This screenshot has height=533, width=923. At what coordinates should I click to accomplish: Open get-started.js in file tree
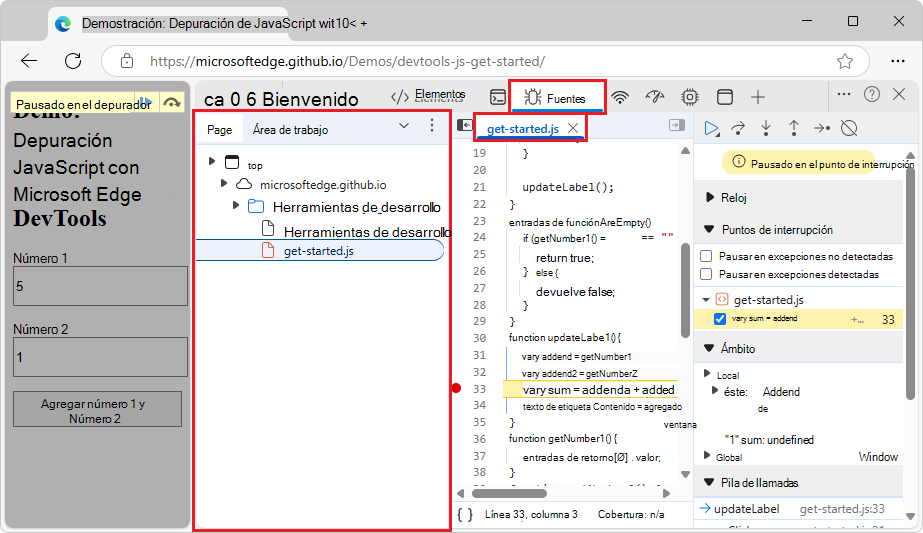pos(318,251)
